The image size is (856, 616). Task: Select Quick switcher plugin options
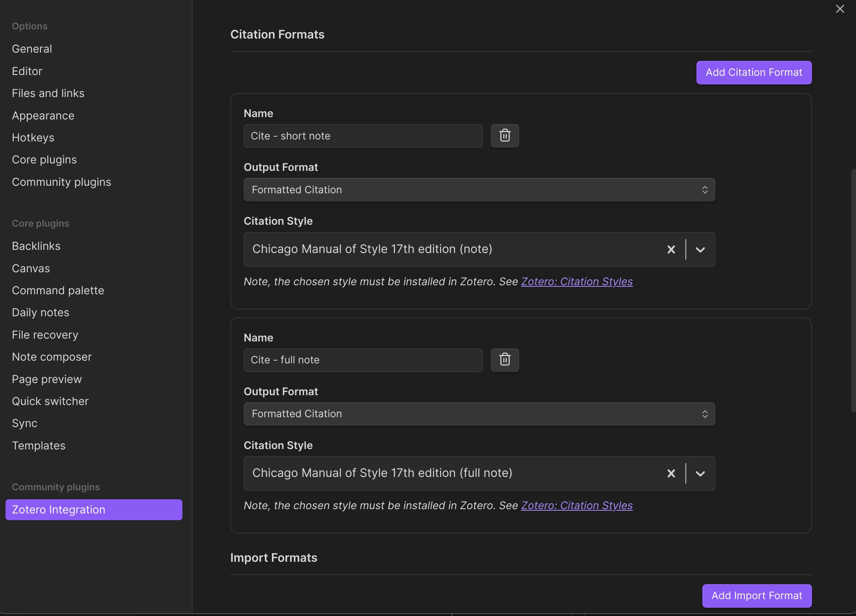click(x=50, y=401)
